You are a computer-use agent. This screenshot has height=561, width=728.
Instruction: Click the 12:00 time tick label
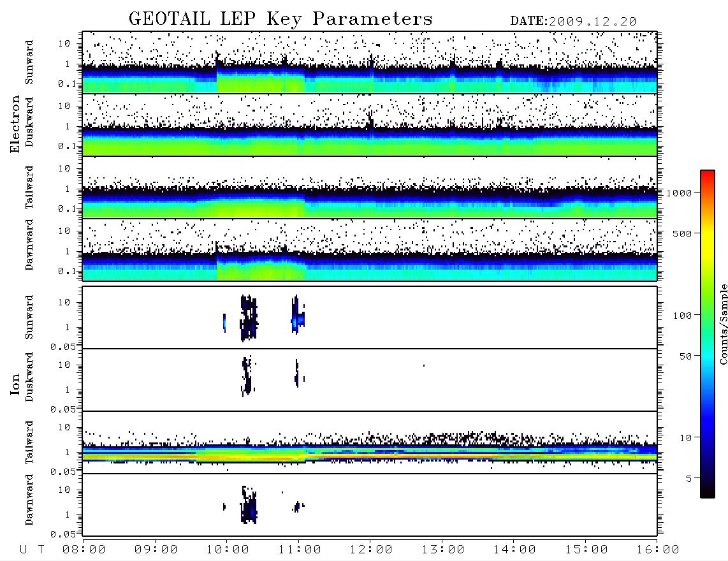371,550
